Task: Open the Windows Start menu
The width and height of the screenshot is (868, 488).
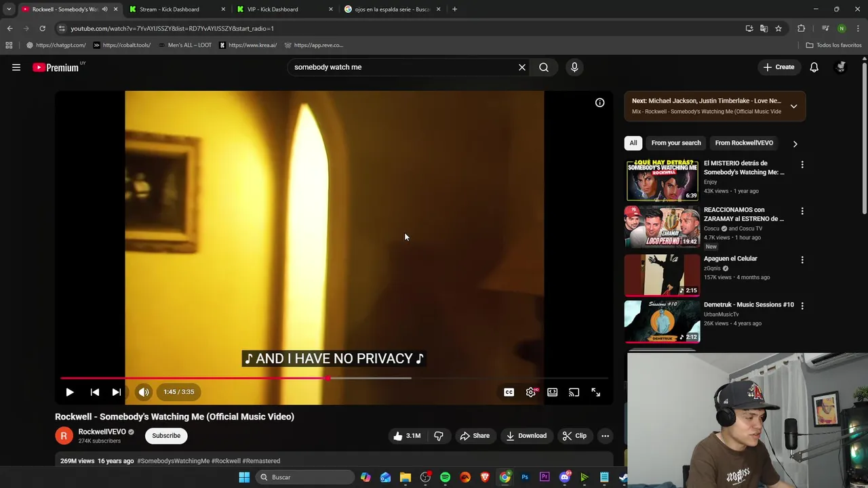Action: click(x=244, y=477)
